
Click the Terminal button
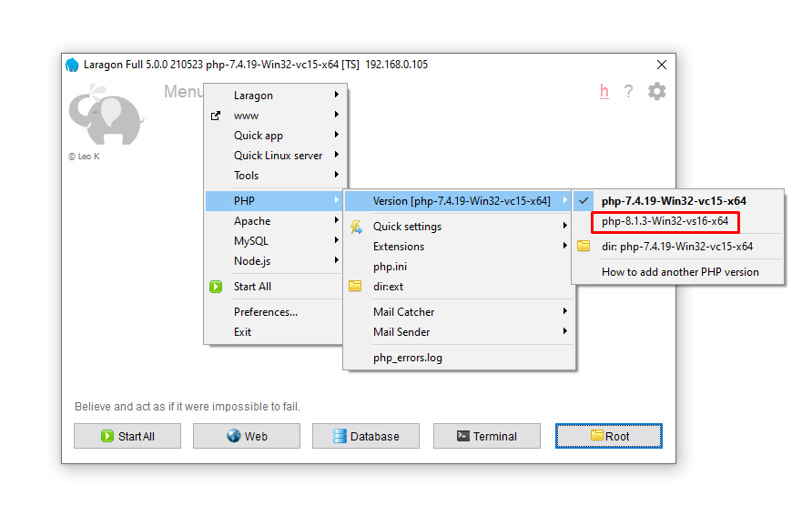(x=487, y=436)
